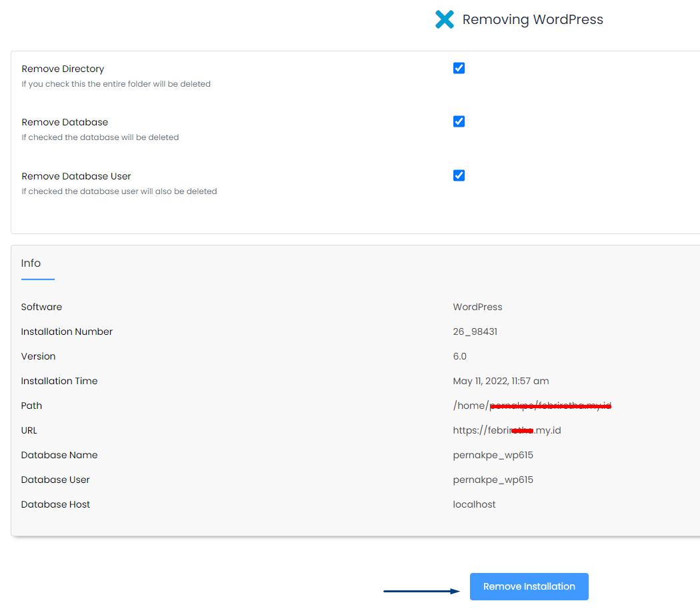
Task: Open the Info tab heading
Action: click(31, 263)
